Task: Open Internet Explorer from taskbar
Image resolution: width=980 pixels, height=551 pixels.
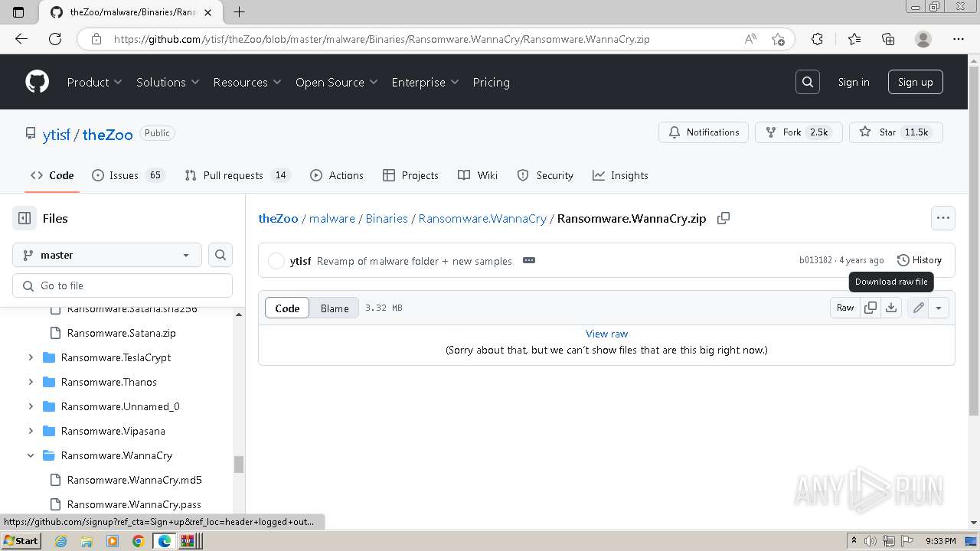Action: [60, 541]
